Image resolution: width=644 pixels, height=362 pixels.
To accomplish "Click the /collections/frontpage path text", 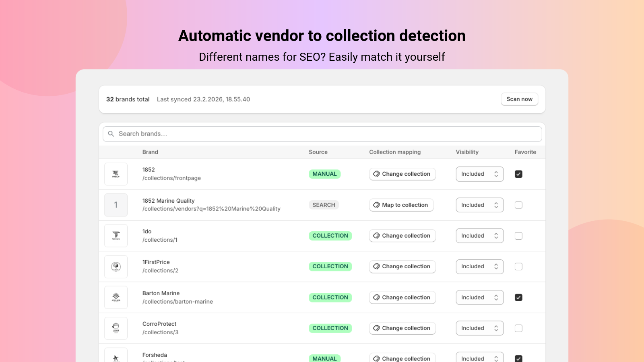I will 171,178.
